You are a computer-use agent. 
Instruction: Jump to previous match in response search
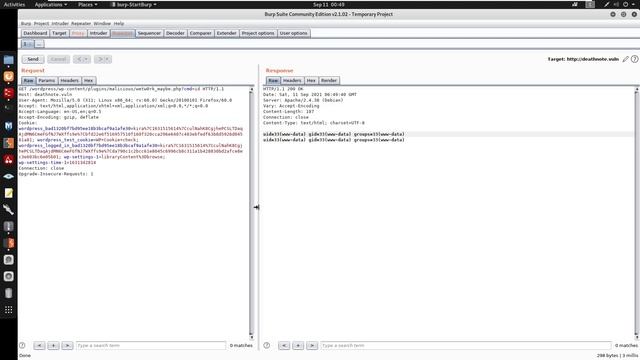284,345
